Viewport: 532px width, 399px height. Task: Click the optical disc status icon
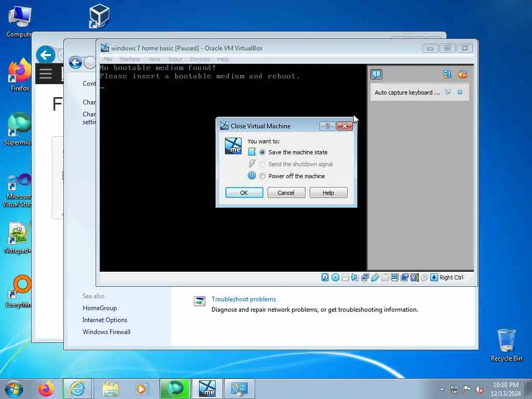point(335,277)
